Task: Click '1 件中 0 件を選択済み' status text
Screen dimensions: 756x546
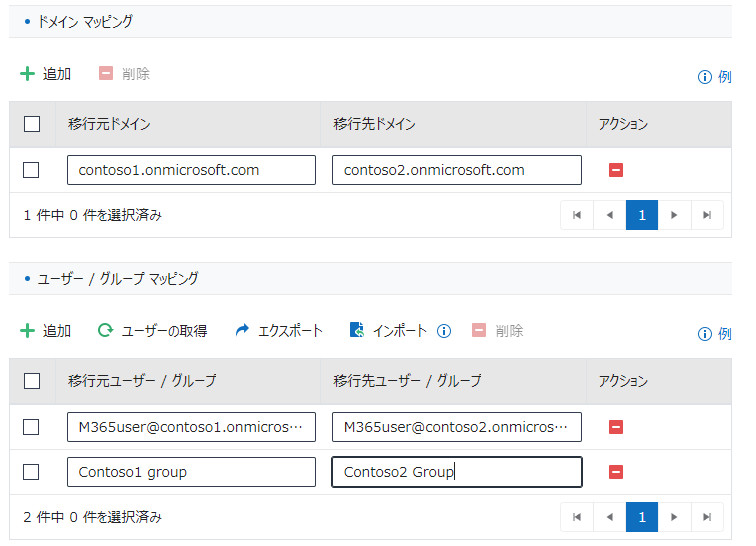Action: (x=93, y=215)
